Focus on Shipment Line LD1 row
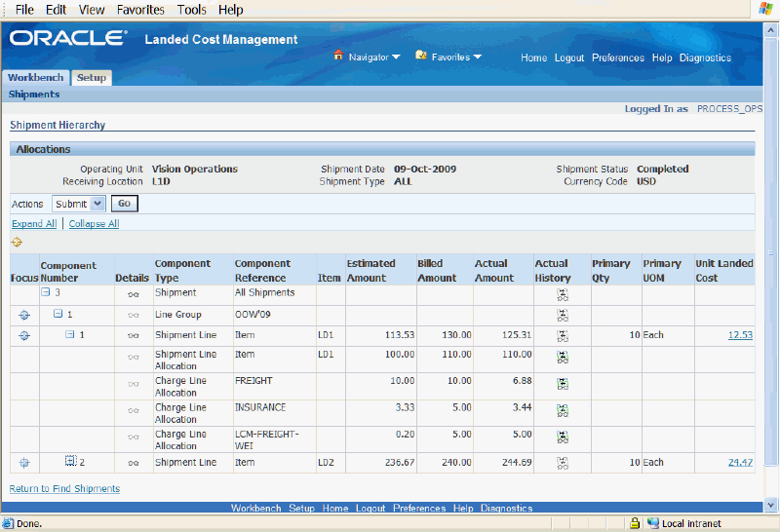Viewport: 780px width, 532px height. coord(23,335)
